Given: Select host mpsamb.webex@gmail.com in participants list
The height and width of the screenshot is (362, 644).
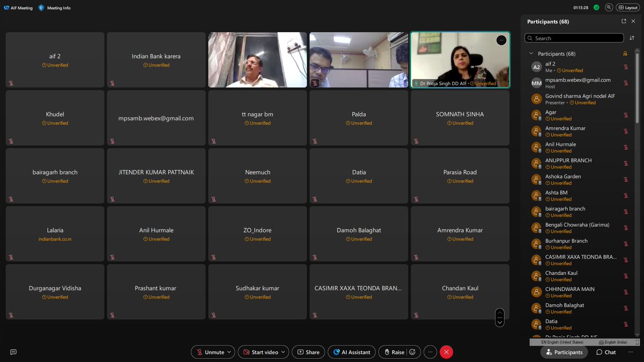Looking at the screenshot, I should point(580,83).
